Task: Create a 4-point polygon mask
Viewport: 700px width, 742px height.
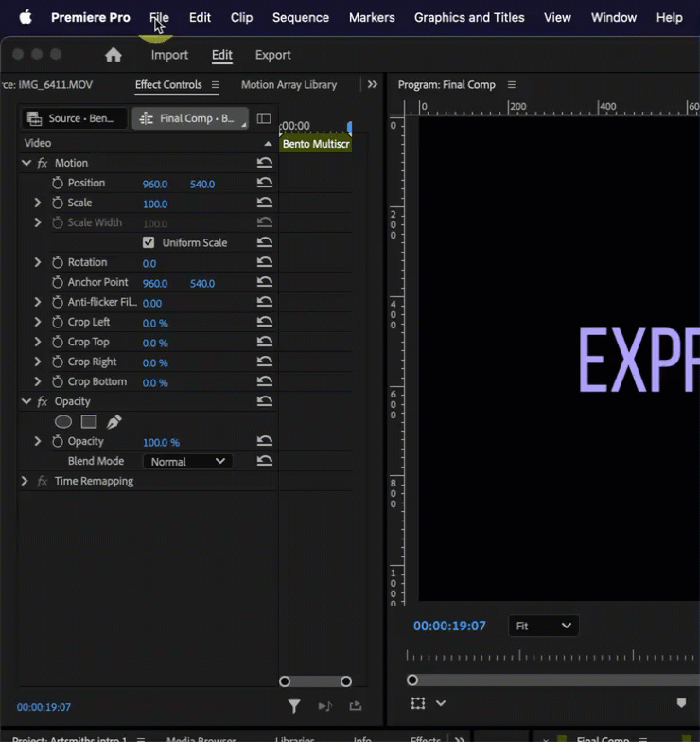Action: pos(89,422)
